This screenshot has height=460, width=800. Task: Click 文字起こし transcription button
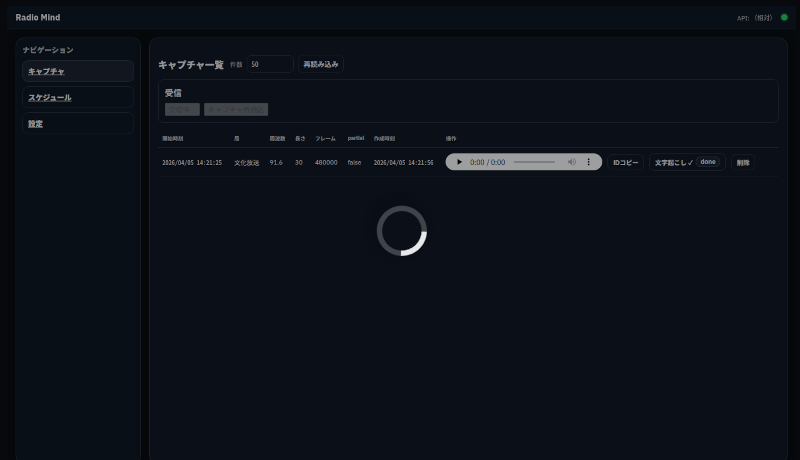(673, 162)
